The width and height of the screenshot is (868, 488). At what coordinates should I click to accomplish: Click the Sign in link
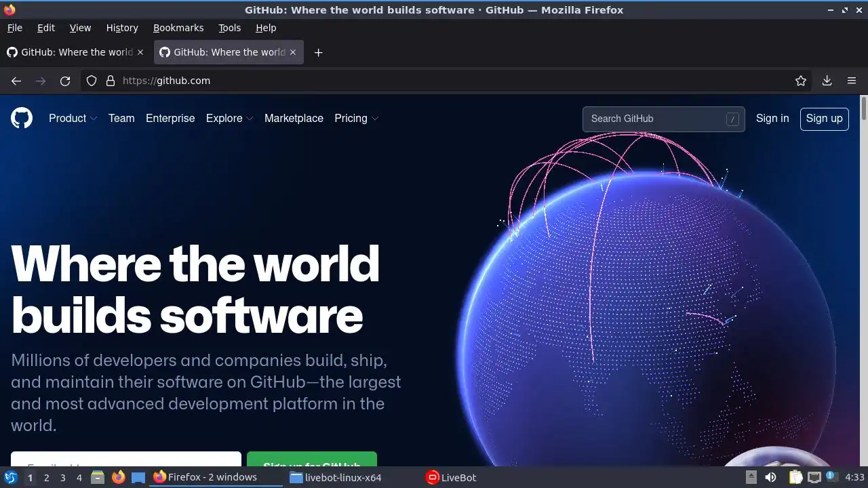[772, 118]
